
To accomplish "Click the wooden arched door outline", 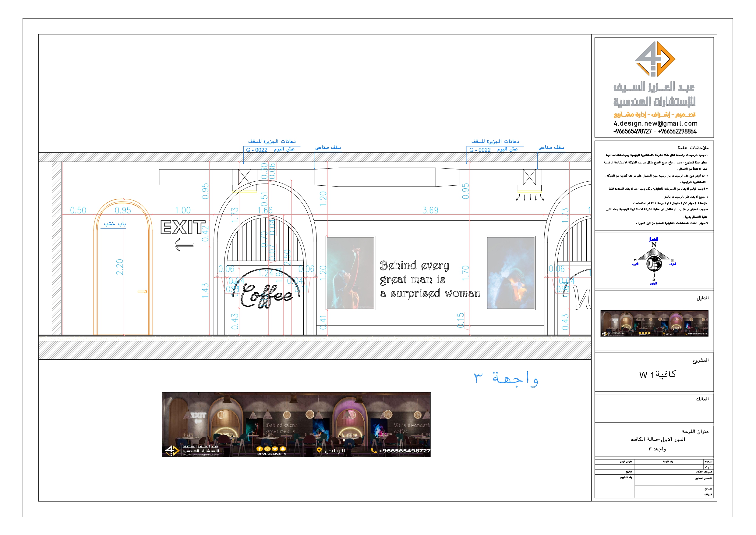I will pos(123,267).
